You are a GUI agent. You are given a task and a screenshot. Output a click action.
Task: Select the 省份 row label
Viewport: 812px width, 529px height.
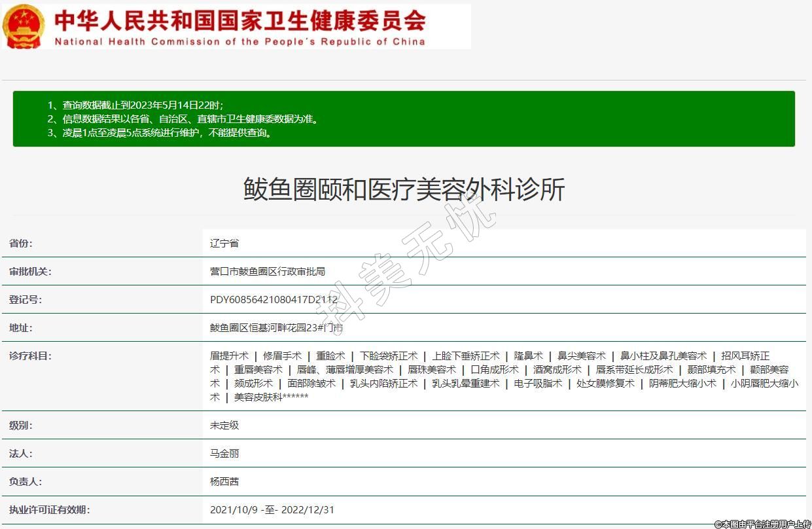click(20, 243)
